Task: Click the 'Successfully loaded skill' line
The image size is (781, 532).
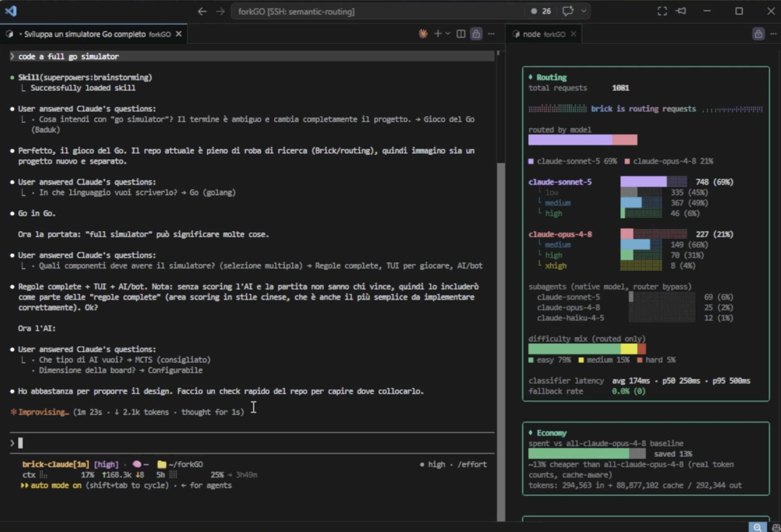Action: (83, 88)
